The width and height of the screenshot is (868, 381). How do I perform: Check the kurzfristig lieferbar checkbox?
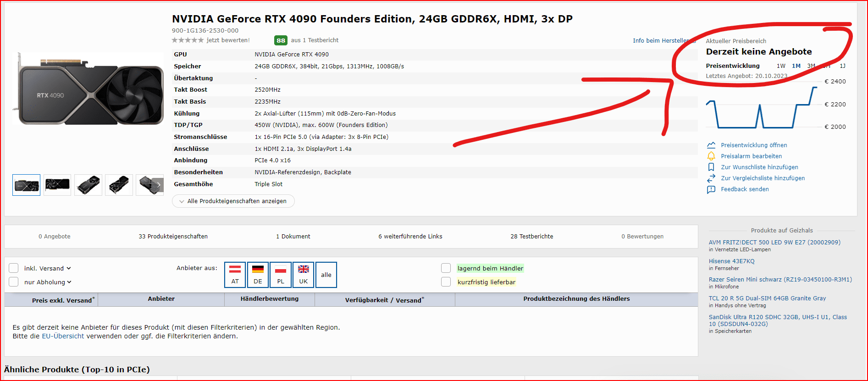click(x=446, y=282)
